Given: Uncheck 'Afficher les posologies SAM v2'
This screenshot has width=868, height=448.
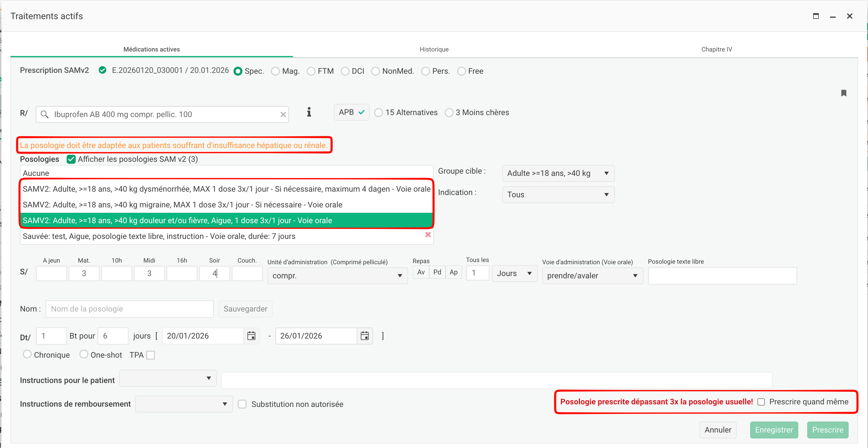Looking at the screenshot, I should click(71, 159).
